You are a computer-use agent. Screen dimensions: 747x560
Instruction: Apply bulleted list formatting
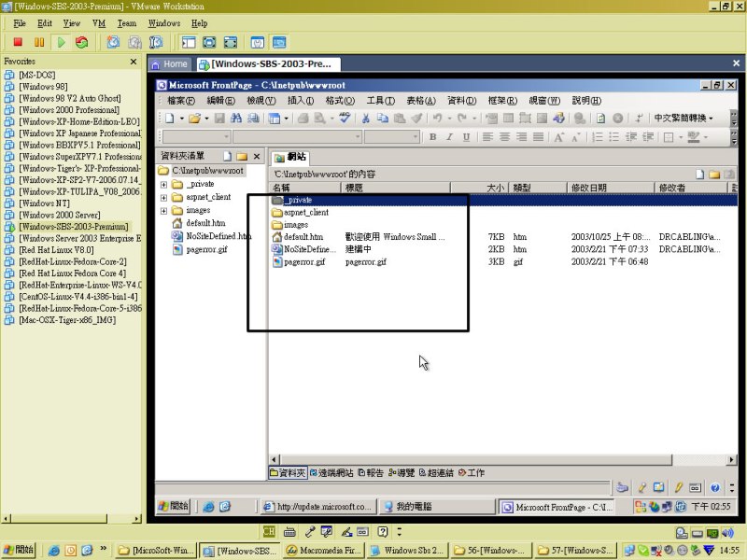point(614,137)
